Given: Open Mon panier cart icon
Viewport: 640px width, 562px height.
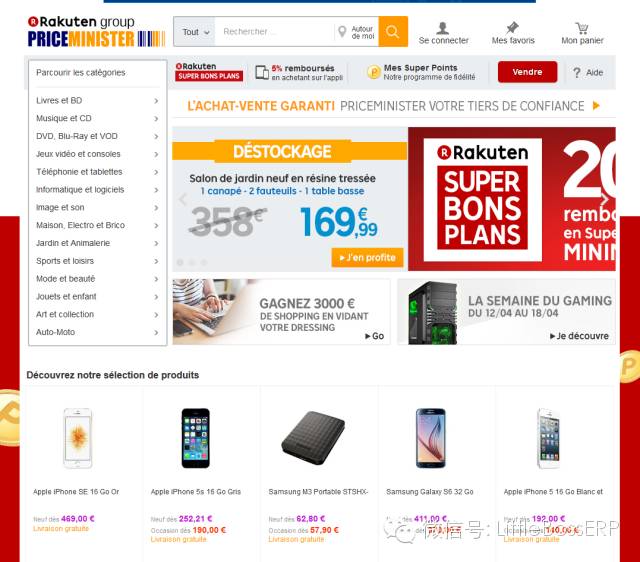Looking at the screenshot, I should 582,28.
